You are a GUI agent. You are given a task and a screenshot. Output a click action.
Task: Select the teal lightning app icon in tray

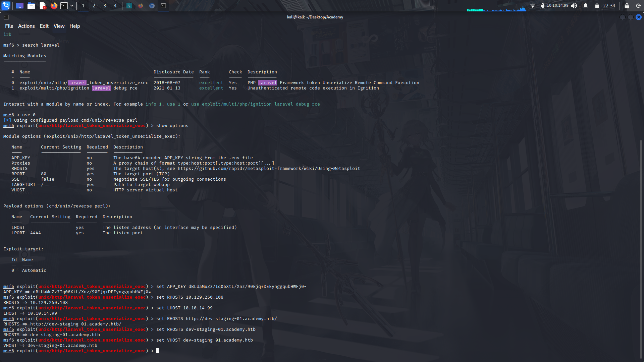click(129, 5)
